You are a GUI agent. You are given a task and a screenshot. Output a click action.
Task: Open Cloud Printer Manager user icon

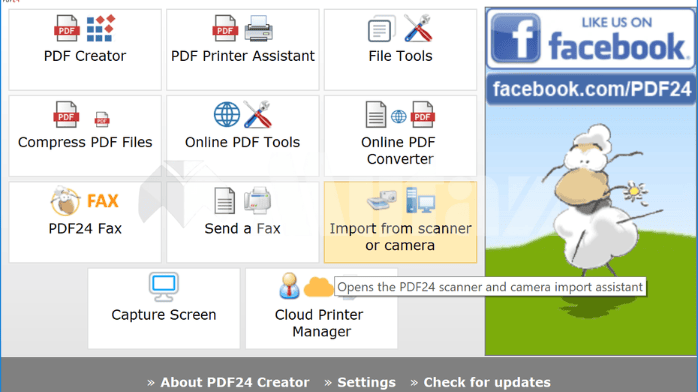[289, 285]
